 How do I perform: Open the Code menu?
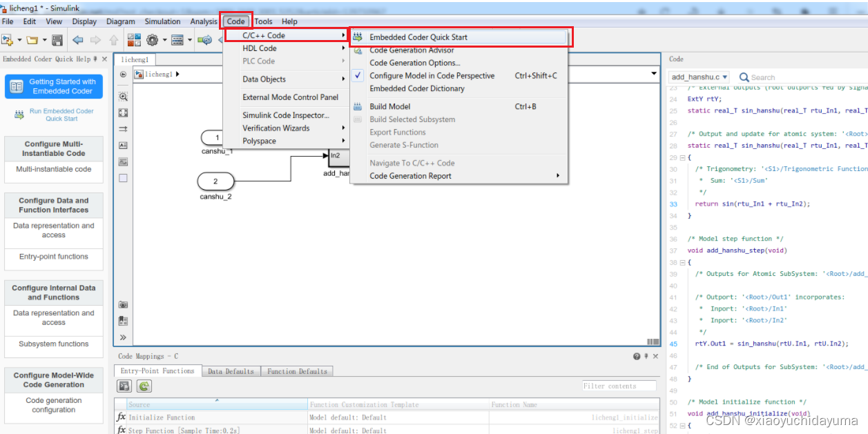pyautogui.click(x=236, y=21)
